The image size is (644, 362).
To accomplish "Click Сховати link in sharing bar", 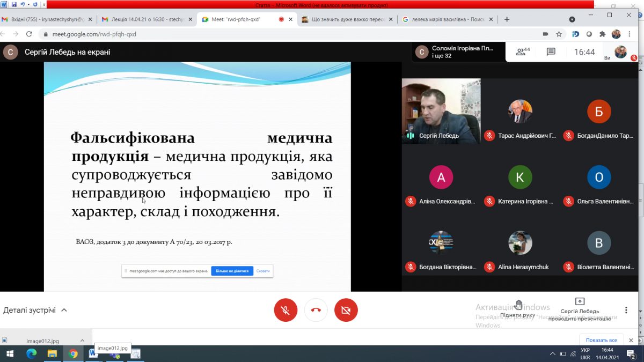I will [263, 271].
